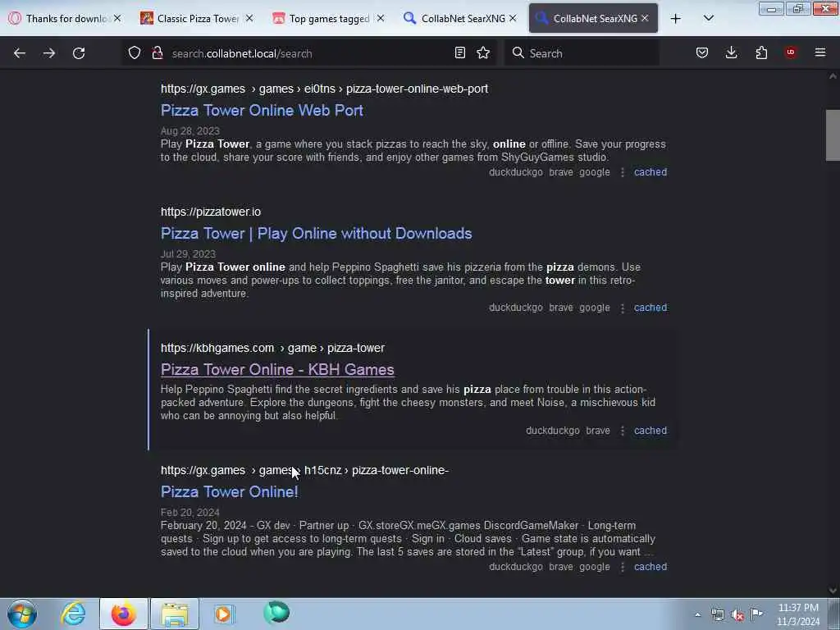Open the taskbar clock showing 11:37 PM

[797, 614]
